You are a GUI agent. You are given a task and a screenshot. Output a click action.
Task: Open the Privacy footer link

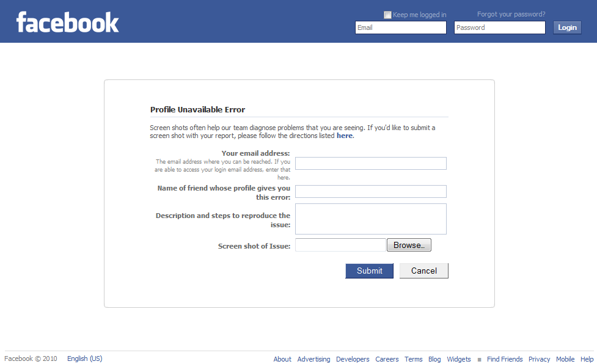coord(539,359)
